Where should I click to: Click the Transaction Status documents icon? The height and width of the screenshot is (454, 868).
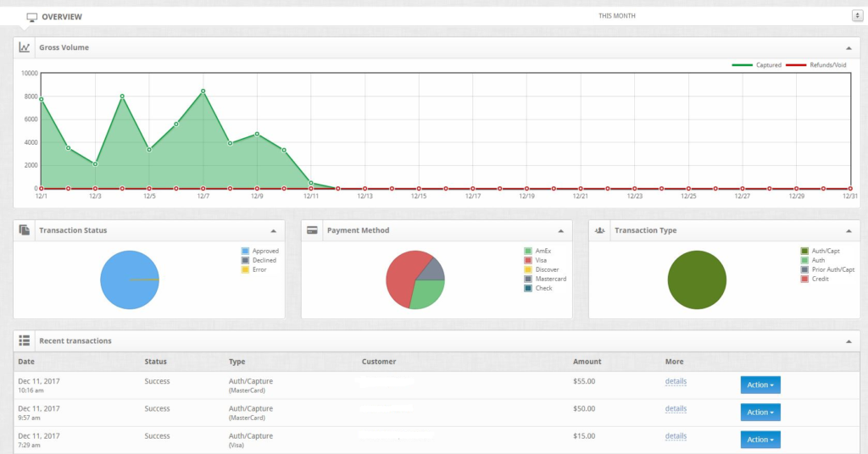(x=25, y=230)
